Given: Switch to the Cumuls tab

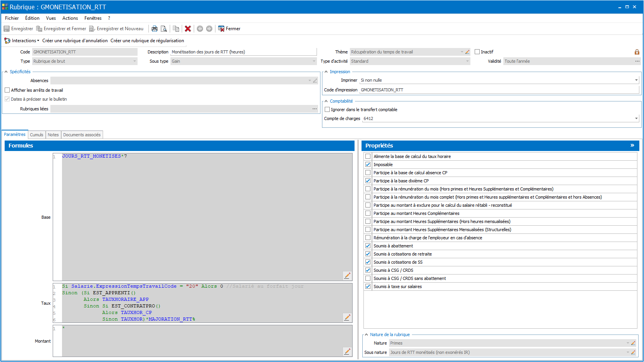Looking at the screenshot, I should [37, 135].
